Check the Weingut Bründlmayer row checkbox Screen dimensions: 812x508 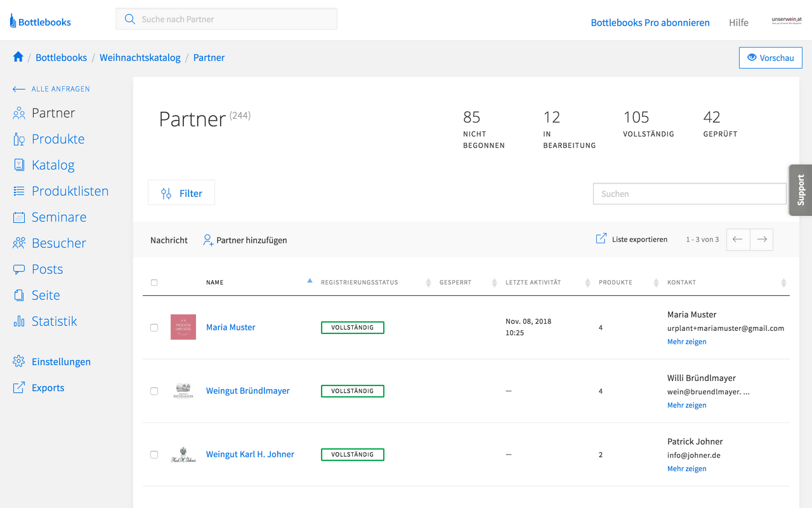click(x=154, y=391)
